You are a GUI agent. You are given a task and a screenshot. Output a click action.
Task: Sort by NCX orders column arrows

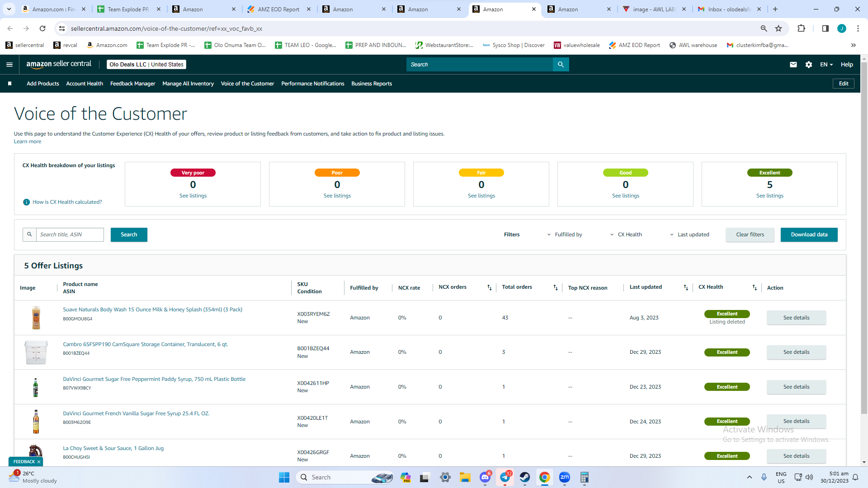pos(489,287)
